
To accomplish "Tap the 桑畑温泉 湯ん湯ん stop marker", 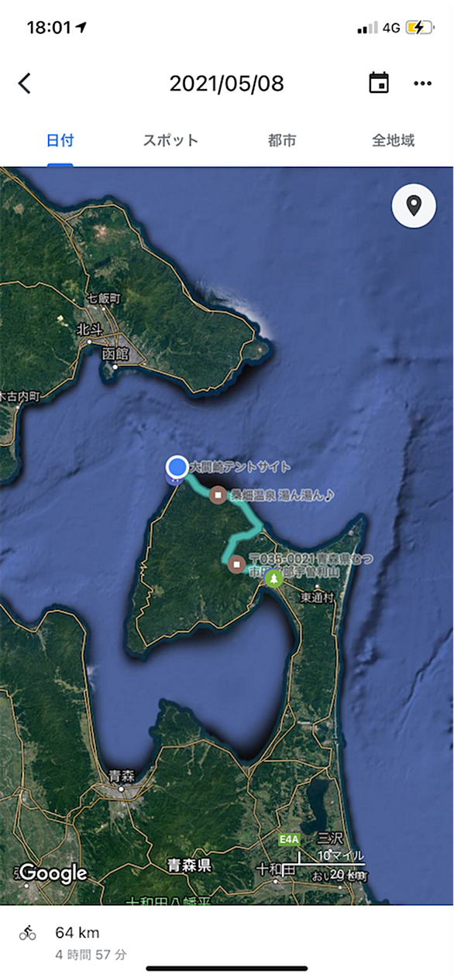I will click(218, 495).
